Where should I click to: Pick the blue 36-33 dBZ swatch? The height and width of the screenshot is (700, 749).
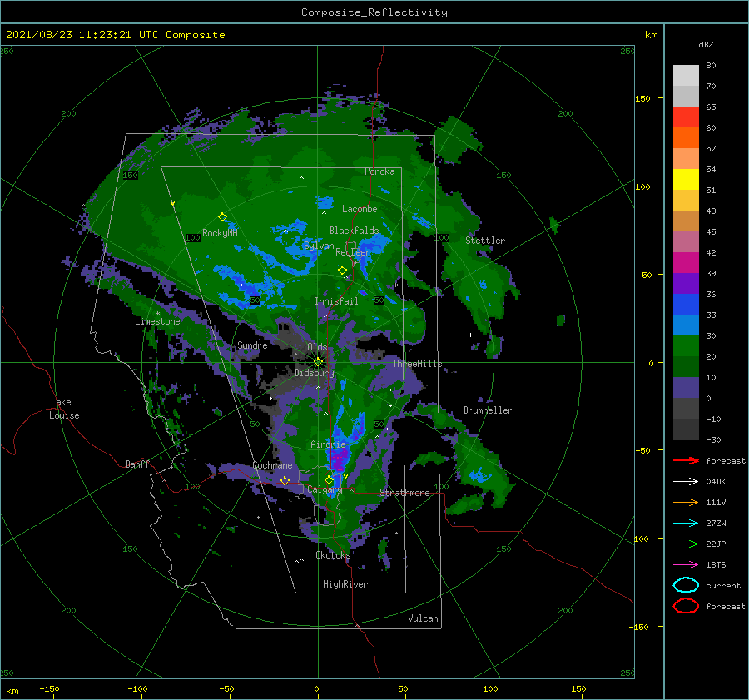click(x=686, y=304)
